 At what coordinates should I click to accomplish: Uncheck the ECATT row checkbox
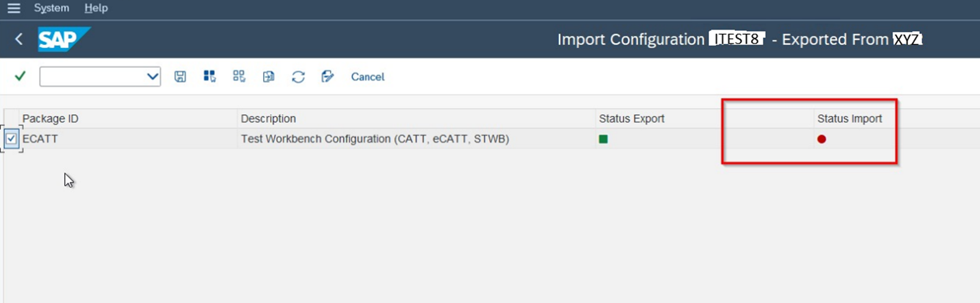coord(11,139)
